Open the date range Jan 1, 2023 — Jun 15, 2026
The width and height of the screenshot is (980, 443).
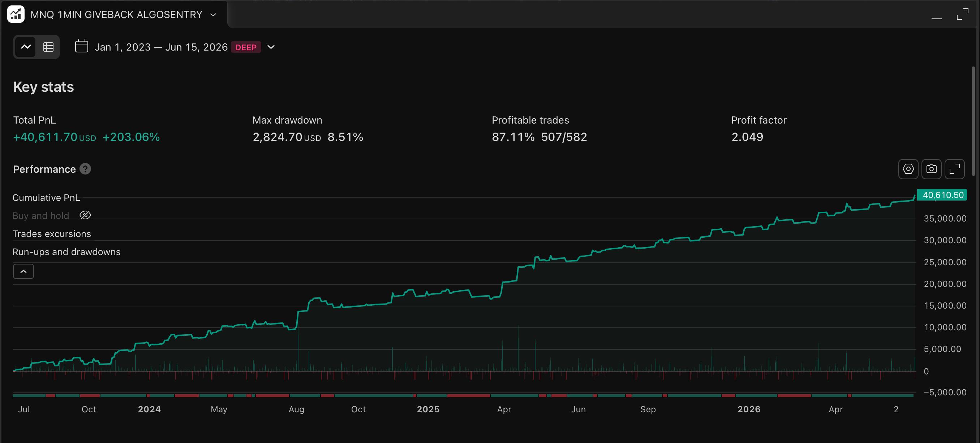pyautogui.click(x=161, y=47)
